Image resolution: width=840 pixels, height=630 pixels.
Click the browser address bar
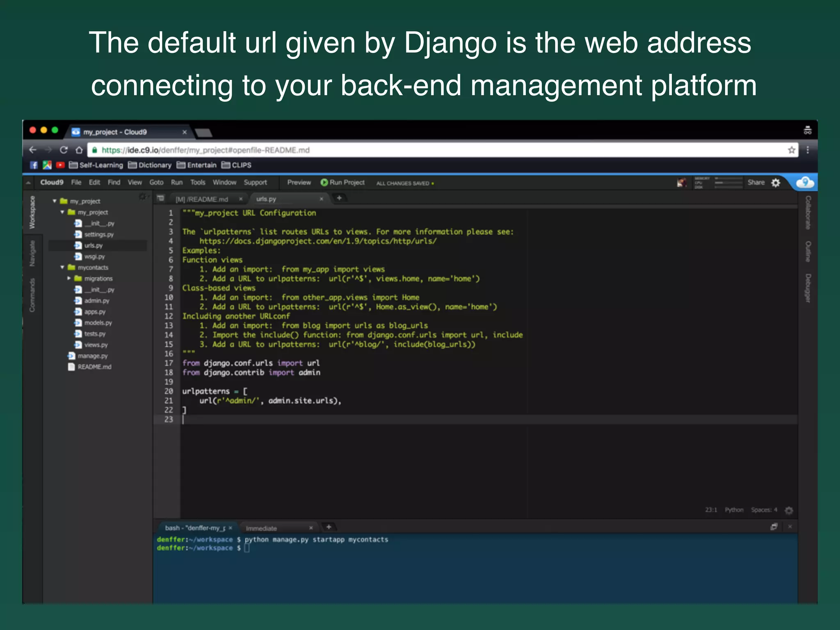click(410, 150)
